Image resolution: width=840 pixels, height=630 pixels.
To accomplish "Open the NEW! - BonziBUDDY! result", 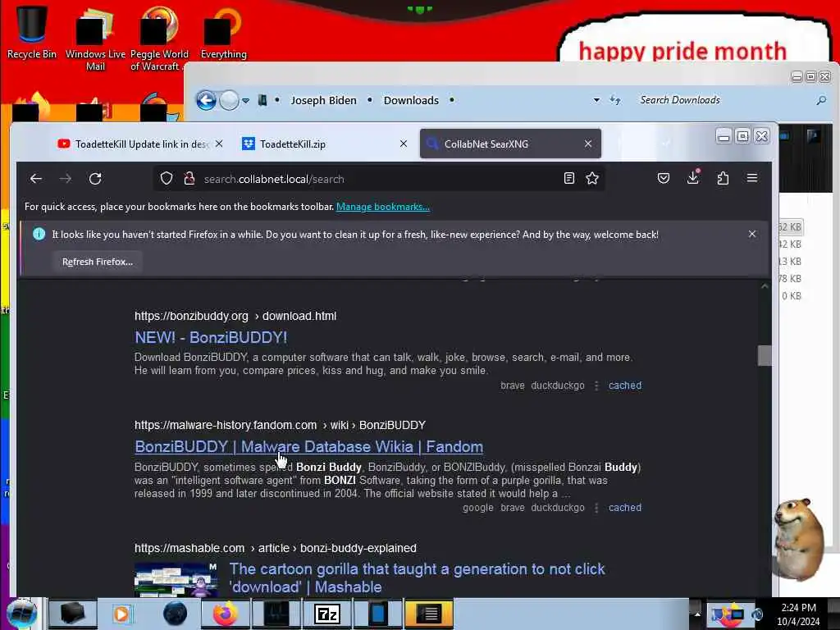I will [211, 337].
